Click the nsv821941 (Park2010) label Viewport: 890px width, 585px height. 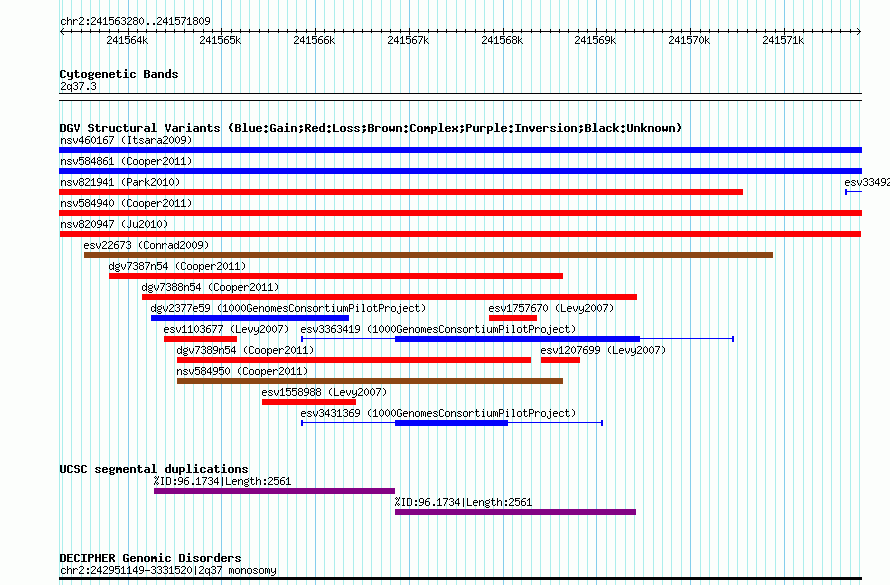click(x=120, y=182)
